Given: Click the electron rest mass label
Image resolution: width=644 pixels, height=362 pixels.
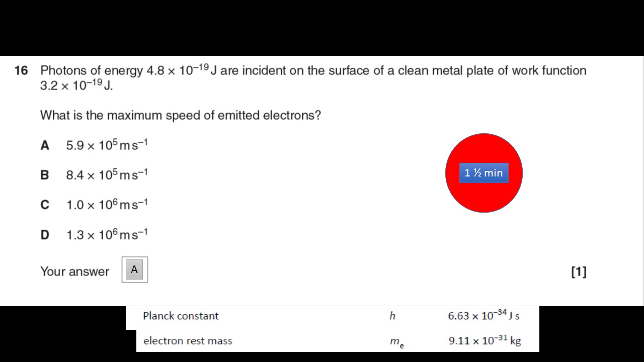Looking at the screenshot, I should click(188, 341).
